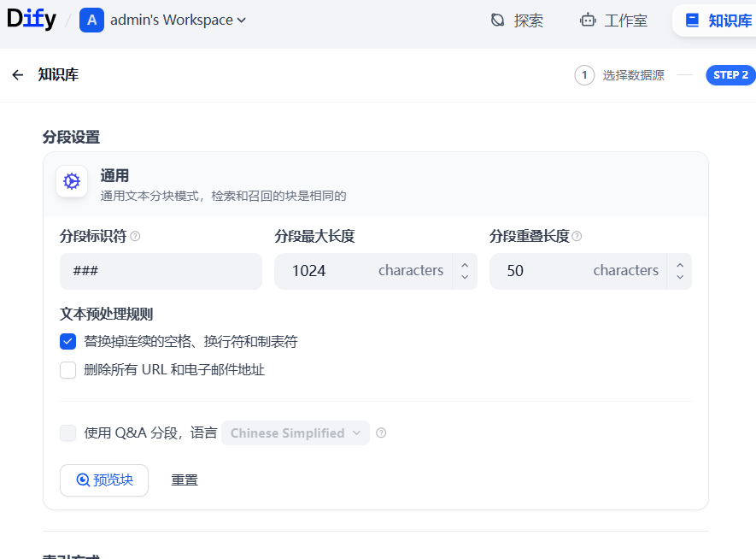The image size is (756, 559).
Task: Open the help tooltip next to 分段标识符
Action: point(136,237)
